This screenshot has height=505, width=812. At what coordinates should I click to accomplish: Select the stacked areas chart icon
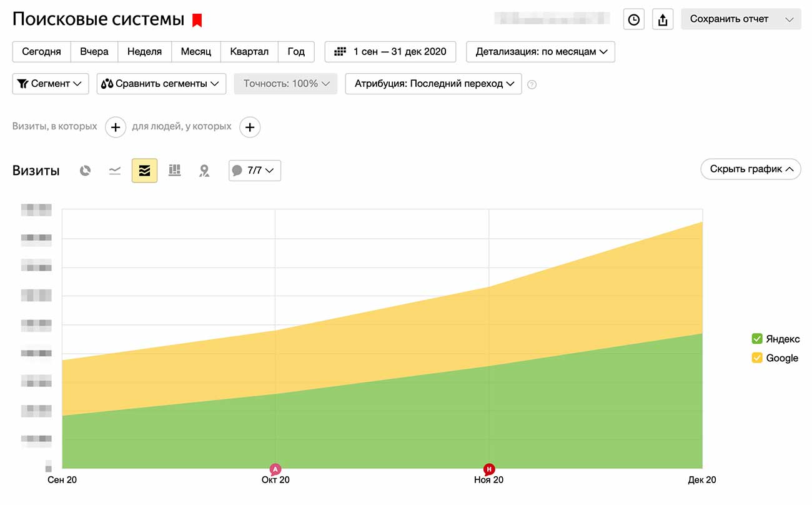pyautogui.click(x=144, y=170)
